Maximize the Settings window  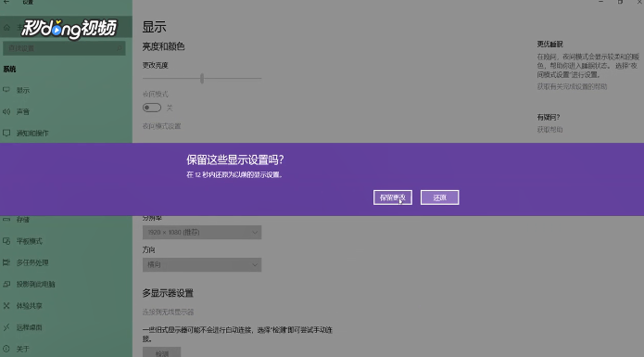620,2
